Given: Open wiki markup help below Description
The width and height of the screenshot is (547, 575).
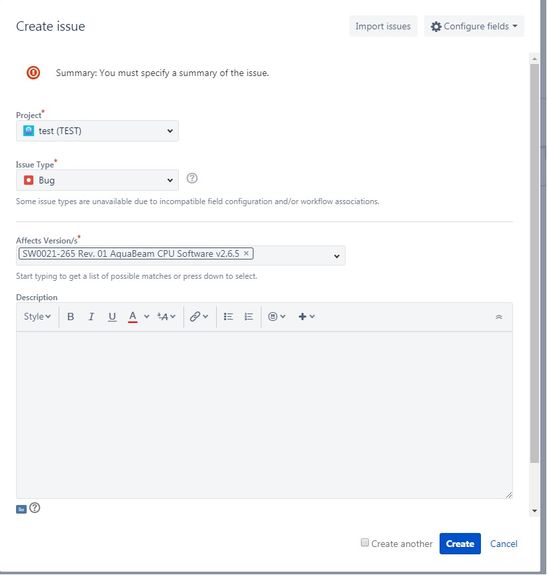Looking at the screenshot, I should click(x=35, y=508).
